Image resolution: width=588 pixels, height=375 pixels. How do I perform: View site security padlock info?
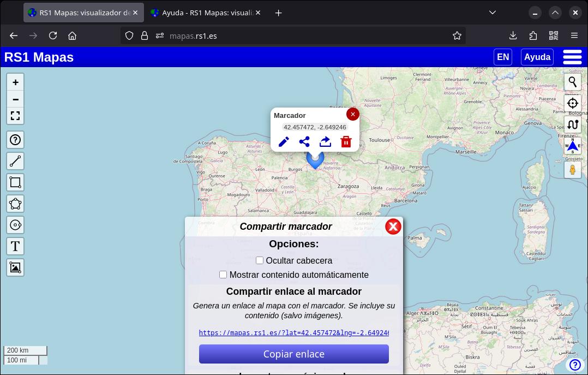click(x=145, y=35)
